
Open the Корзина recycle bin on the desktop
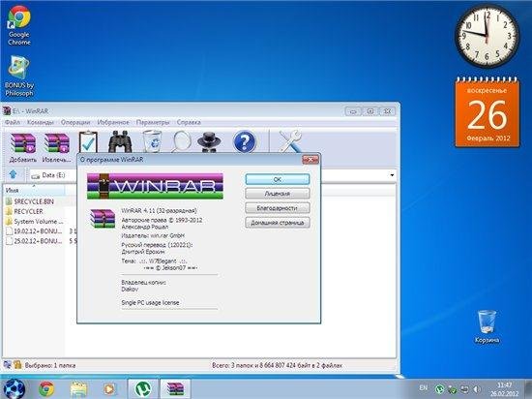(487, 326)
